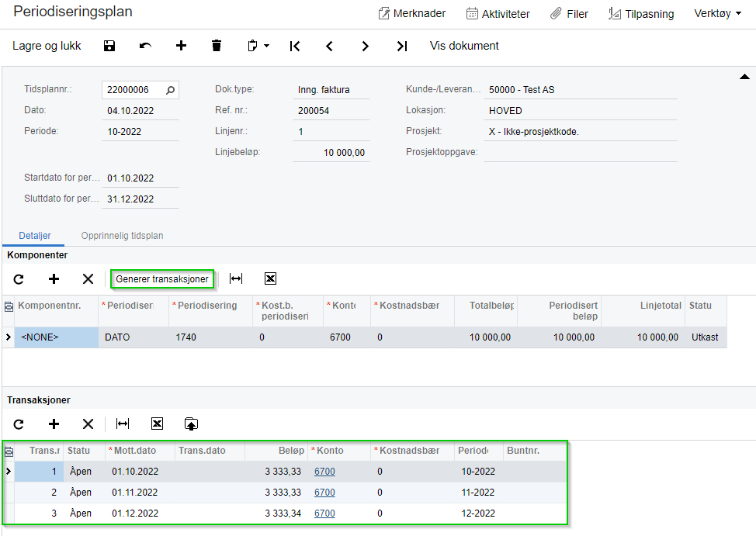Refresh the Komponenter grid
The image size is (756, 536).
(x=19, y=279)
